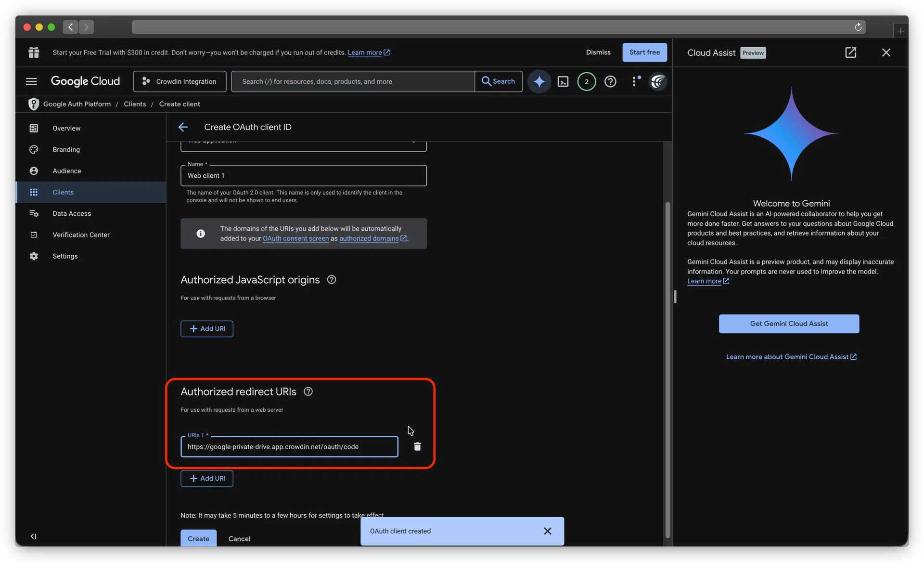
Task: Open the free trial gift icon
Action: (34, 52)
